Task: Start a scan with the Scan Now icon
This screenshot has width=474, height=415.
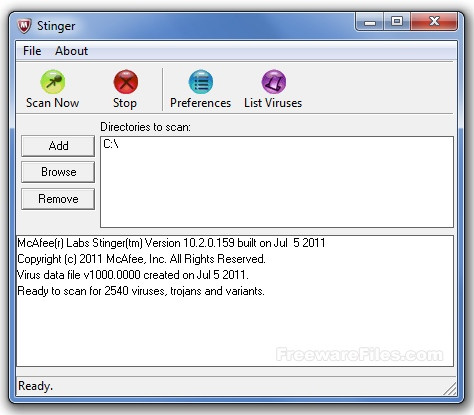Action: pyautogui.click(x=53, y=82)
